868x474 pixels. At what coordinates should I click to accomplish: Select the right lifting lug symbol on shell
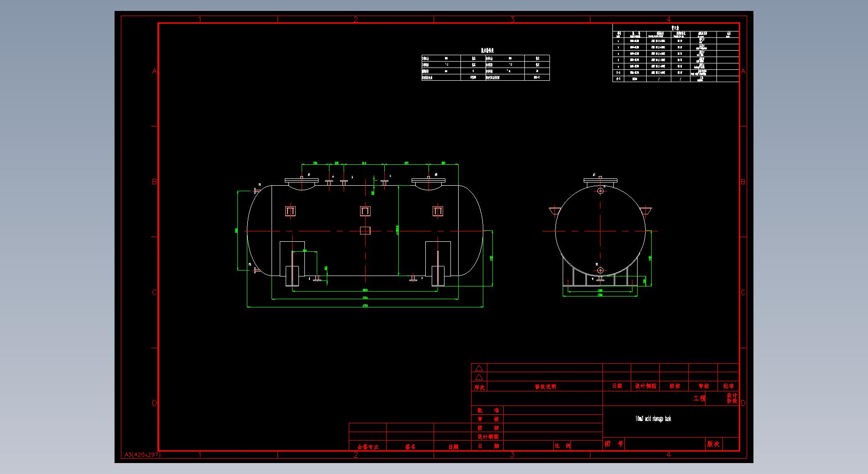[438, 211]
